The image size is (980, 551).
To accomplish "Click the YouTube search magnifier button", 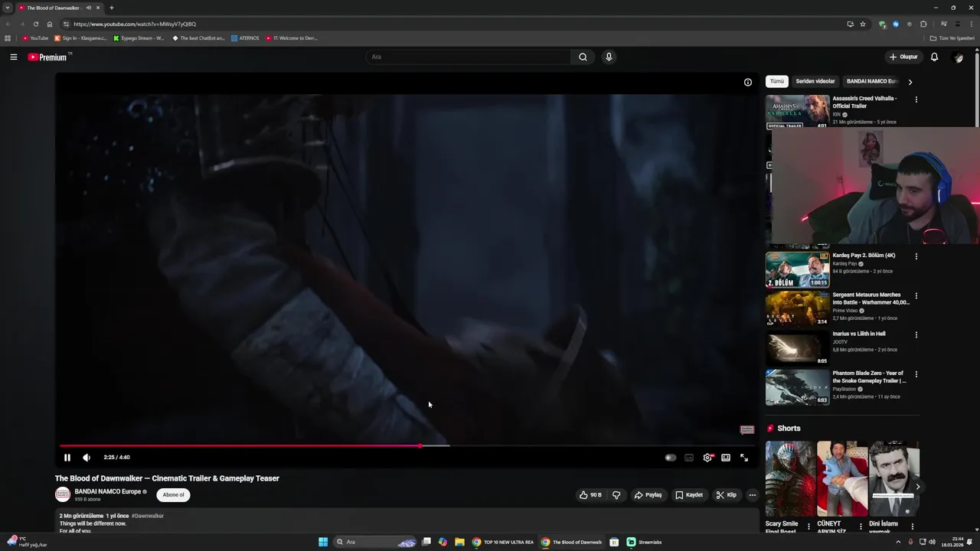I will tap(583, 57).
